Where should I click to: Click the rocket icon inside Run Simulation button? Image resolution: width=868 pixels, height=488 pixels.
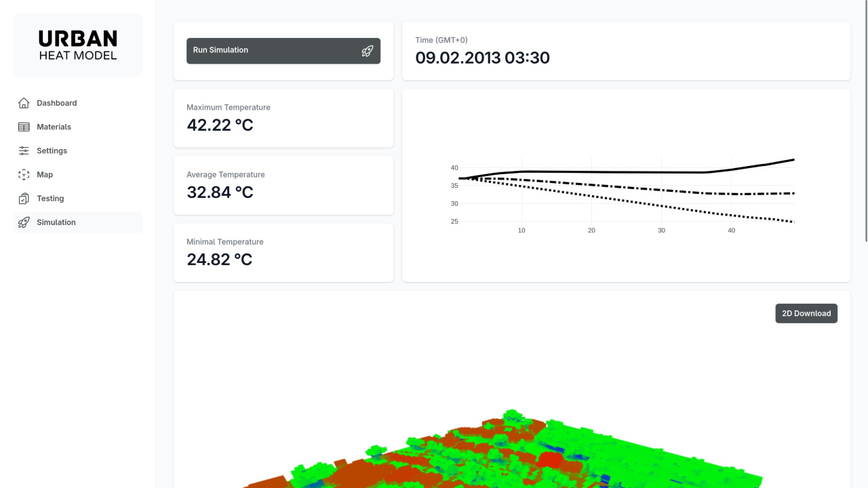[x=367, y=51]
